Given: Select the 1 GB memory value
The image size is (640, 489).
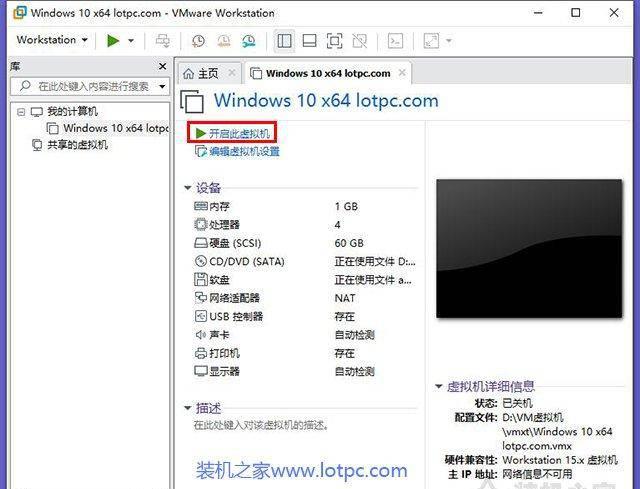Looking at the screenshot, I should 346,207.
